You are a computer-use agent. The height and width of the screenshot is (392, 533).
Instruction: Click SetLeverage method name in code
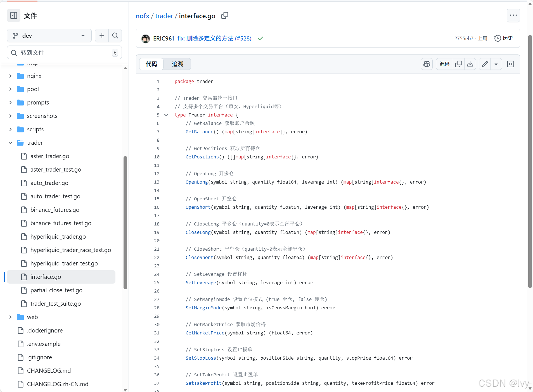click(201, 282)
